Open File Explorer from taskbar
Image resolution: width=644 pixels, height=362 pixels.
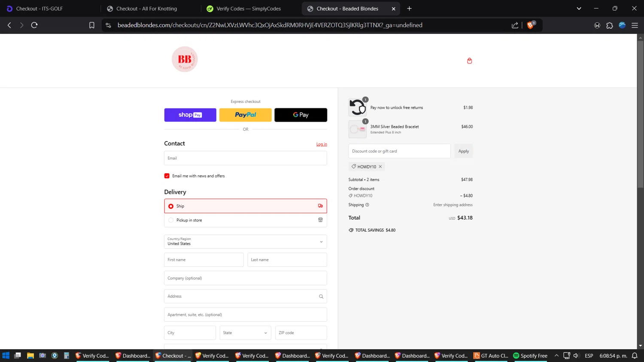(30, 356)
